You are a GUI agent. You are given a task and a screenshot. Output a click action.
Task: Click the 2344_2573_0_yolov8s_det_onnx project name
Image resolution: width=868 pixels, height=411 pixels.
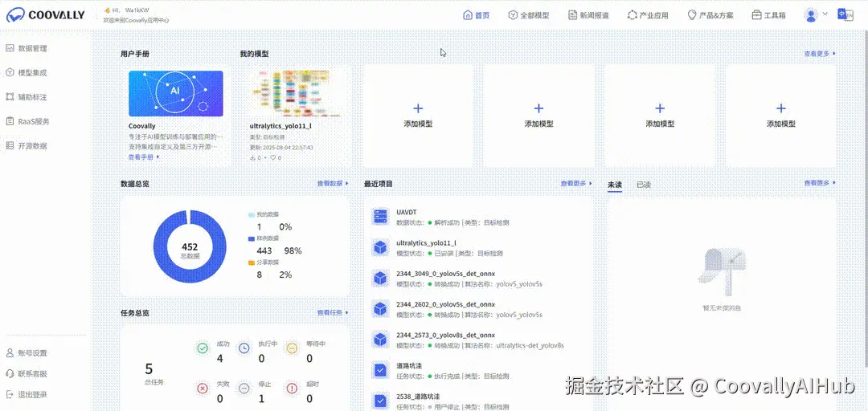pos(445,335)
